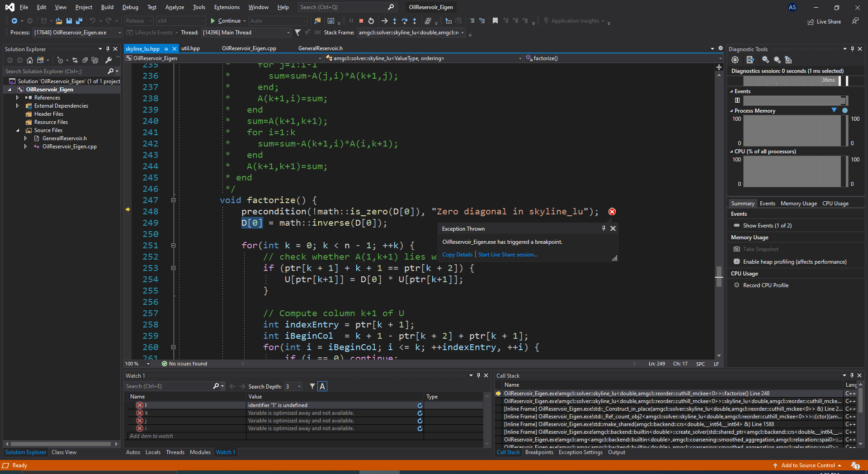Click the Navigate Backward icon in toolbar
Viewport: 868px width, 474px height.
pos(14,21)
